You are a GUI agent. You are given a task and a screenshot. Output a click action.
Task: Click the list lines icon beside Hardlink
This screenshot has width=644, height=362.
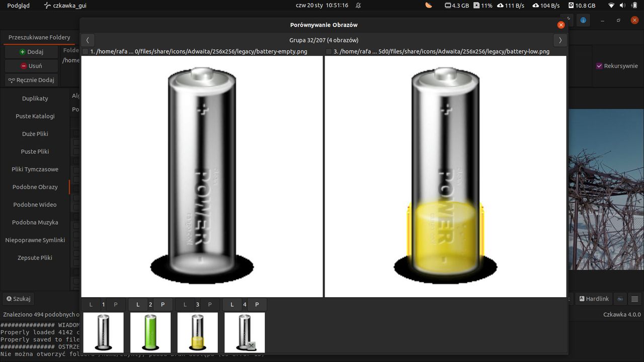click(x=635, y=299)
